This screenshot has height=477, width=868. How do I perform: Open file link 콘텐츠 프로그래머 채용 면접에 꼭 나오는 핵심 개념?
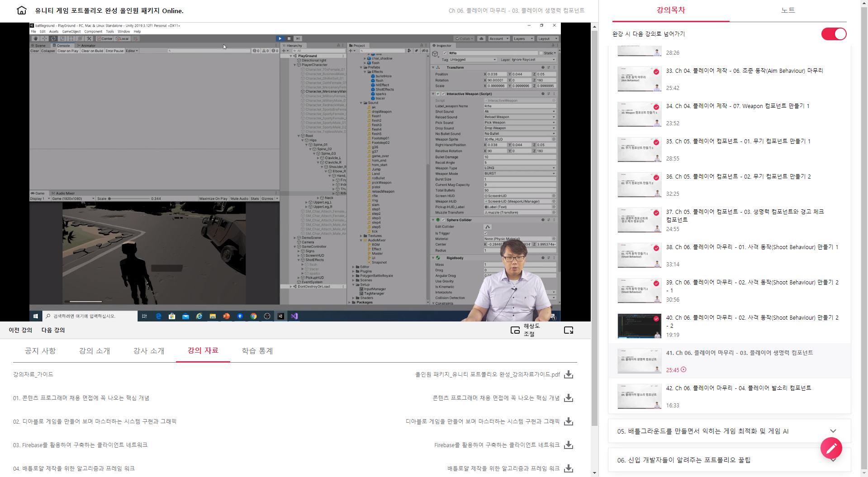click(496, 398)
